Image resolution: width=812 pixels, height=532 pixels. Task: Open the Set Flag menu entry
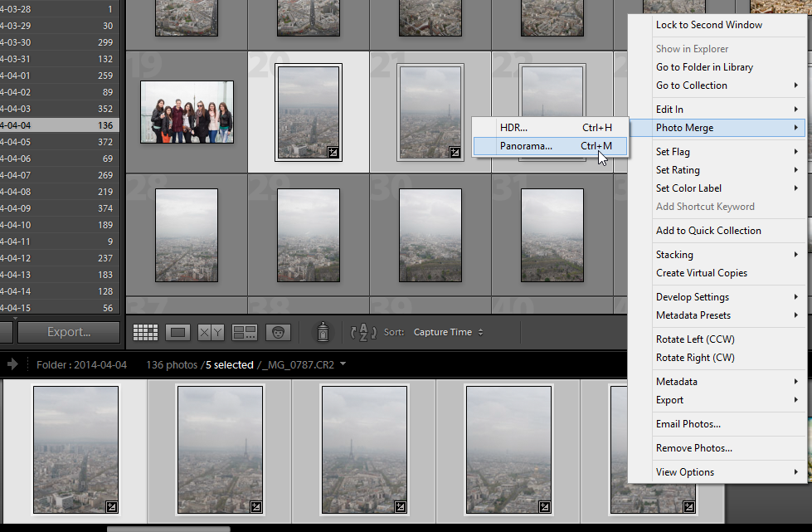pos(717,152)
